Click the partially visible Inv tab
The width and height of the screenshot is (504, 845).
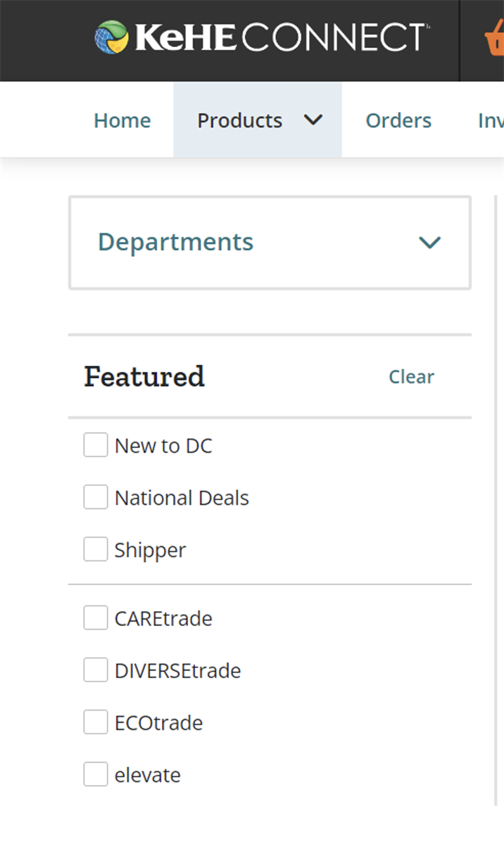coord(491,120)
